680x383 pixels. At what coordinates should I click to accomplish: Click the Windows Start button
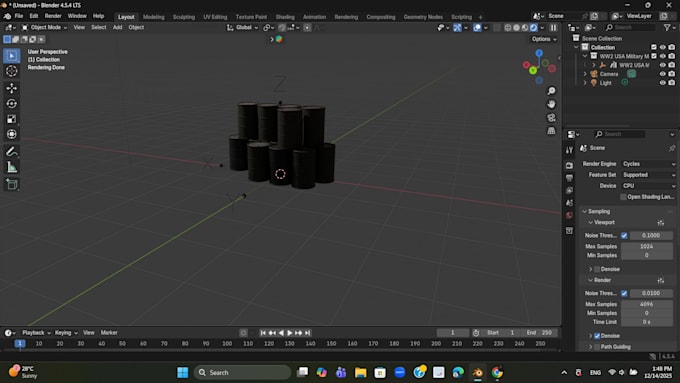(183, 373)
